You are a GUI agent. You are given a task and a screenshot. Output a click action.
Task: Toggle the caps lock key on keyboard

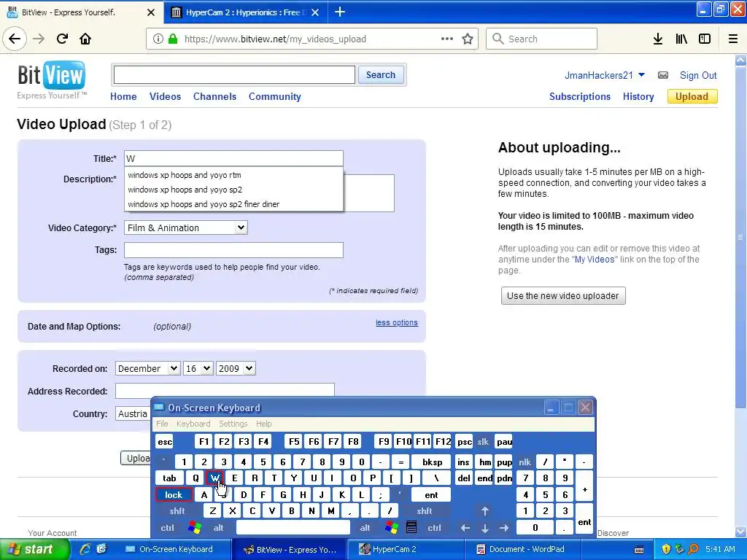[x=174, y=495]
